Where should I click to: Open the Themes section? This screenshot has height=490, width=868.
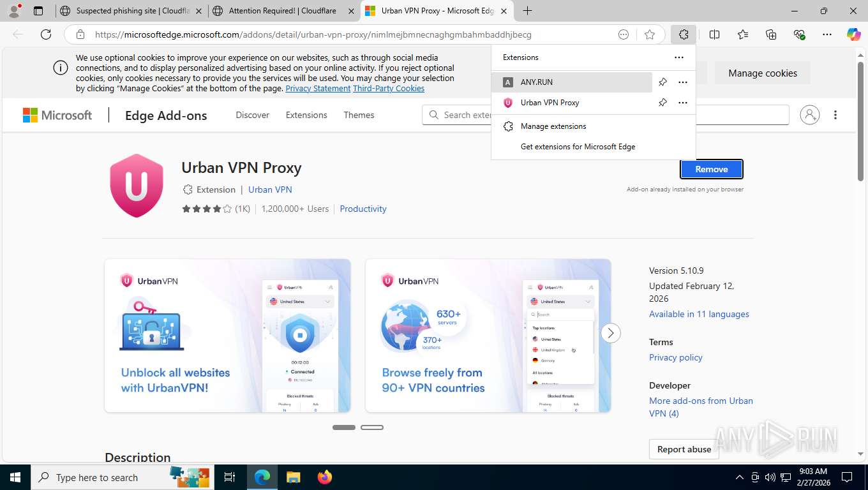359,115
